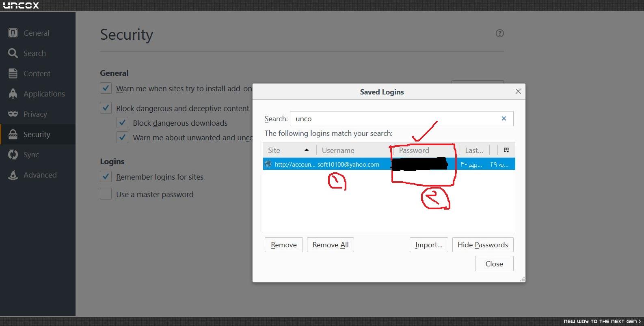Click the Content page sidebar icon
Image resolution: width=644 pixels, height=326 pixels.
coord(13,73)
